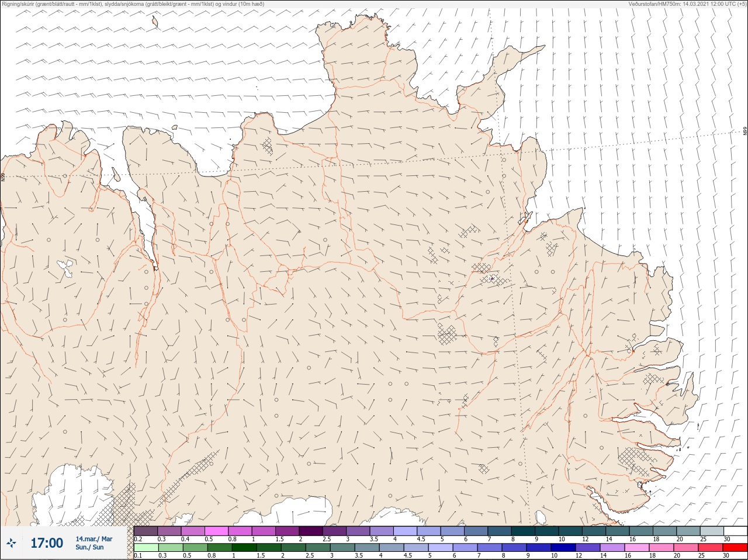
Task: Click the date text '14.mar./ Mar'
Action: pyautogui.click(x=94, y=539)
